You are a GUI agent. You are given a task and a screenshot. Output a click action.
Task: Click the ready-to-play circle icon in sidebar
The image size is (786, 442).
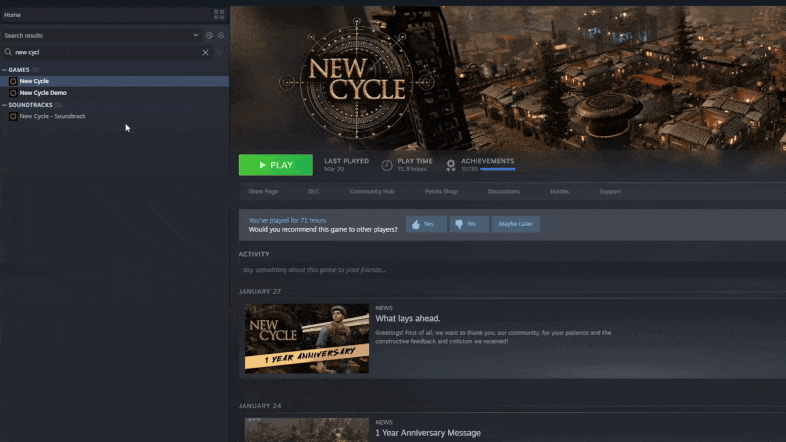[x=221, y=36]
